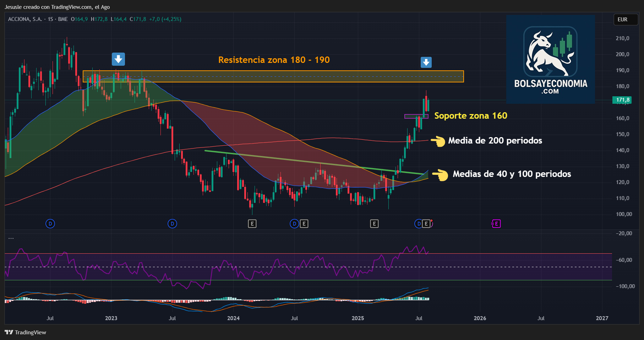Select the Media de 200 periodos label
The width and height of the screenshot is (644, 340).
tap(495, 140)
